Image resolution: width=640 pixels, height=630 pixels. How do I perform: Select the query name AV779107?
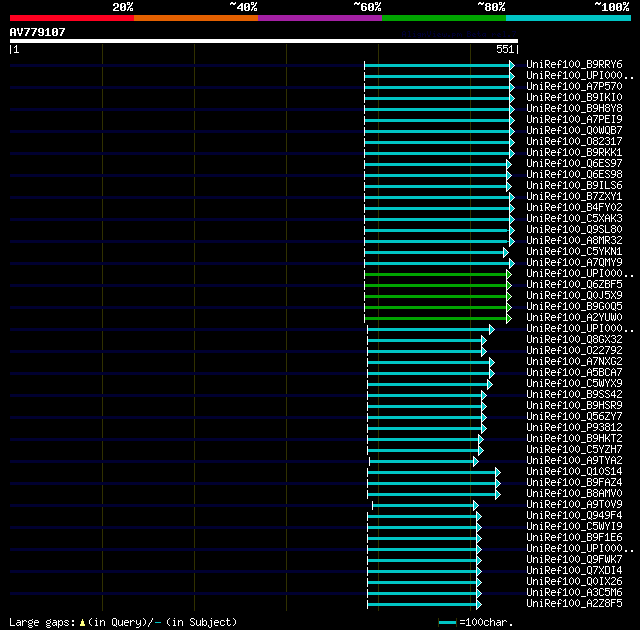click(38, 32)
